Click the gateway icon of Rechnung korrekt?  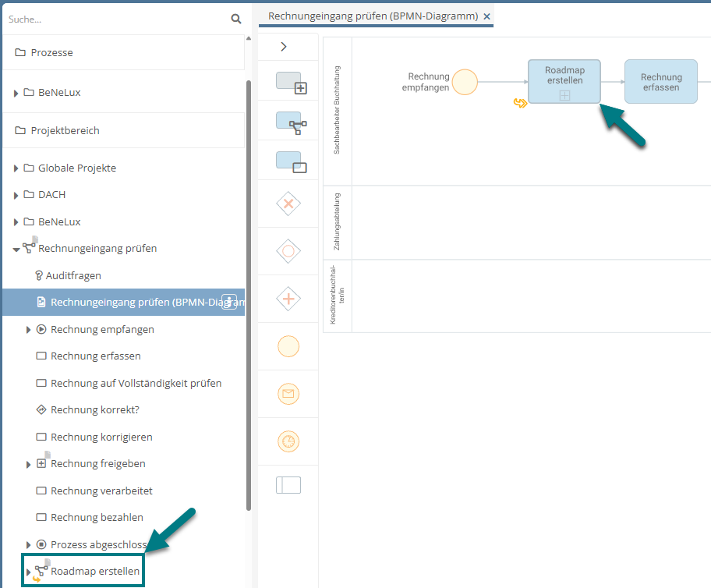pos(41,409)
